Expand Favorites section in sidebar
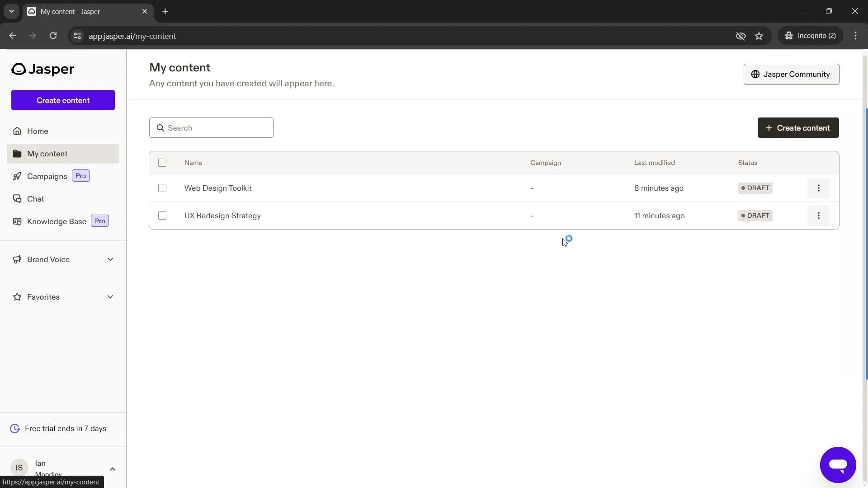 tap(110, 297)
